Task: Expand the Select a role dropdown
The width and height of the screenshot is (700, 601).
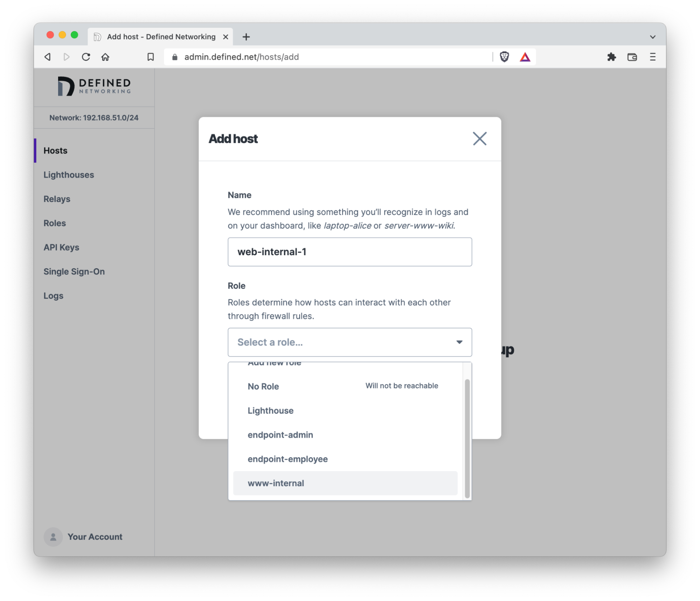Action: click(x=349, y=342)
